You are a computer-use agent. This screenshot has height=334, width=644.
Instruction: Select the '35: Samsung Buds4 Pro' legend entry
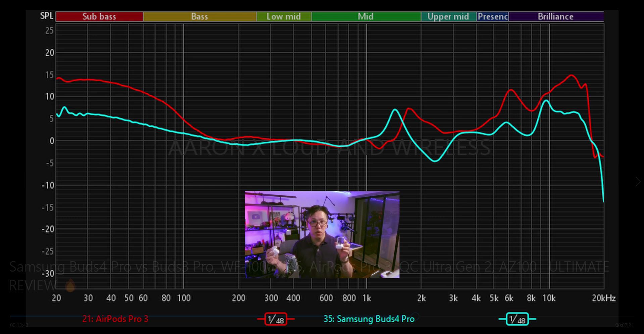click(369, 319)
